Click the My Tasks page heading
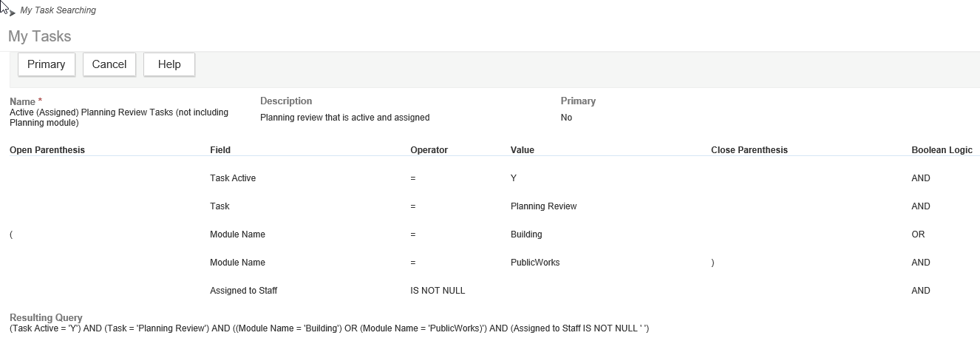The width and height of the screenshot is (980, 341). click(40, 36)
